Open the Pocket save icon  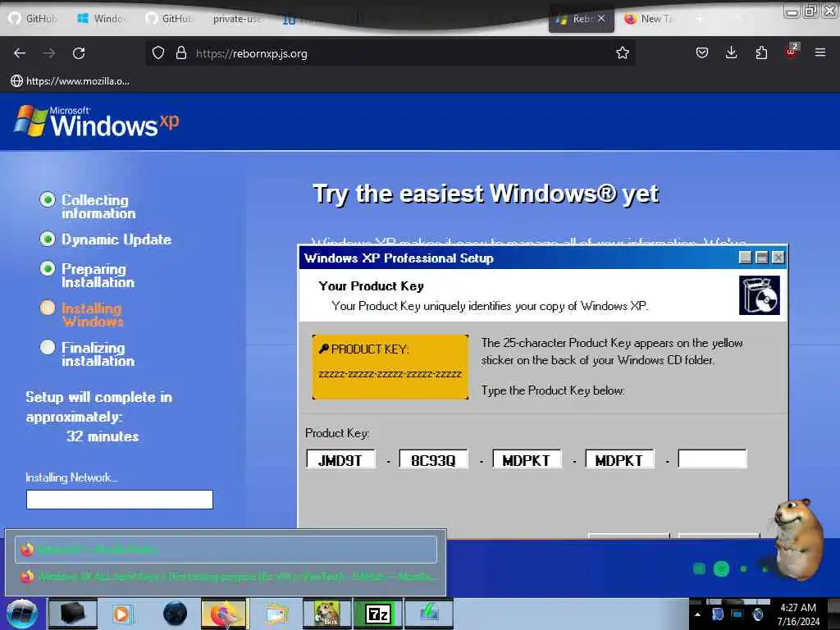[x=702, y=52]
